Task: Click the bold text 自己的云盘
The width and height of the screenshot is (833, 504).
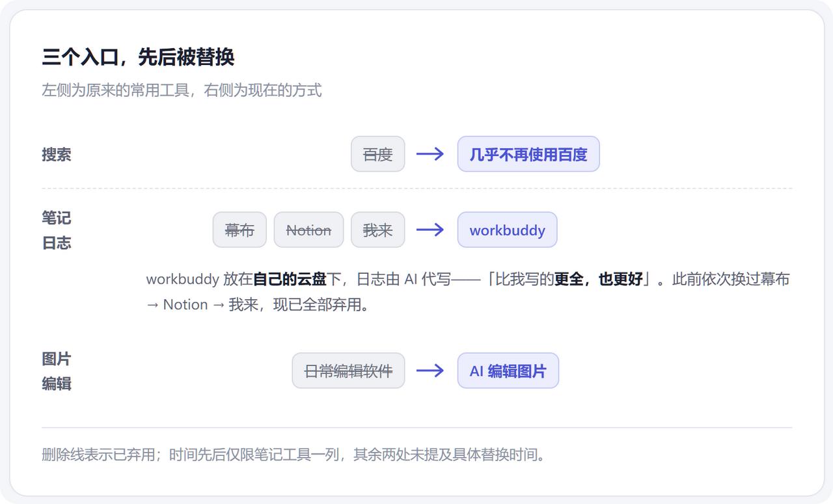Action: click(x=290, y=280)
